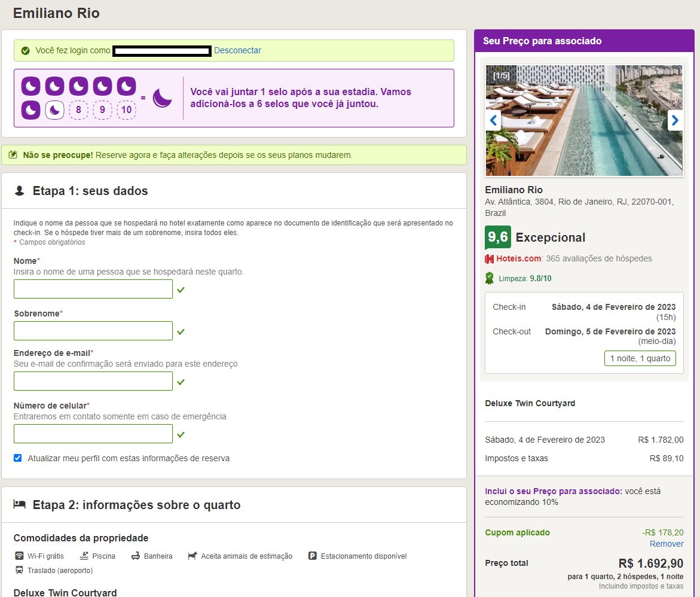Click the green Limpeza award ribbon icon
The height and width of the screenshot is (597, 700).
[x=490, y=278]
